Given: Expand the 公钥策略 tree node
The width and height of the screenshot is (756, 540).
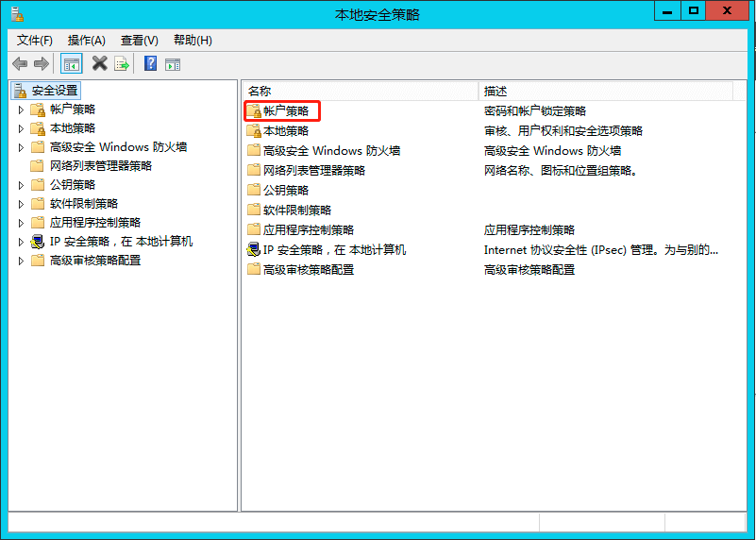Looking at the screenshot, I should click(x=21, y=185).
